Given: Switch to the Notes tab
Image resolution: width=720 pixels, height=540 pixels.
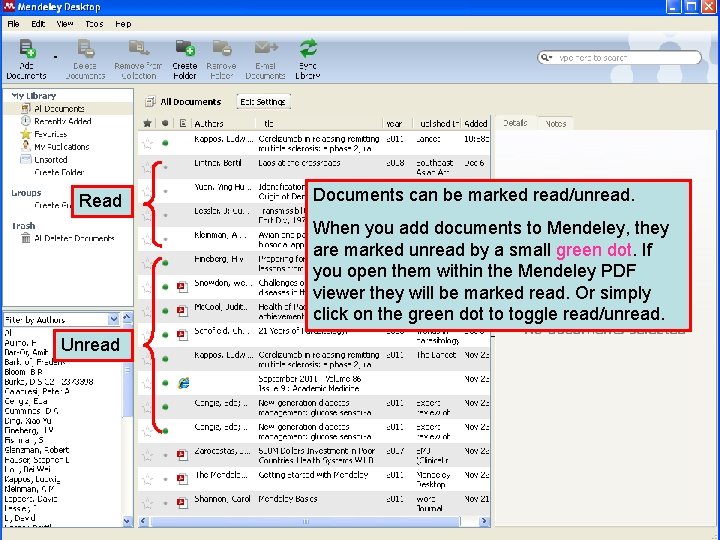Looking at the screenshot, I should [556, 124].
